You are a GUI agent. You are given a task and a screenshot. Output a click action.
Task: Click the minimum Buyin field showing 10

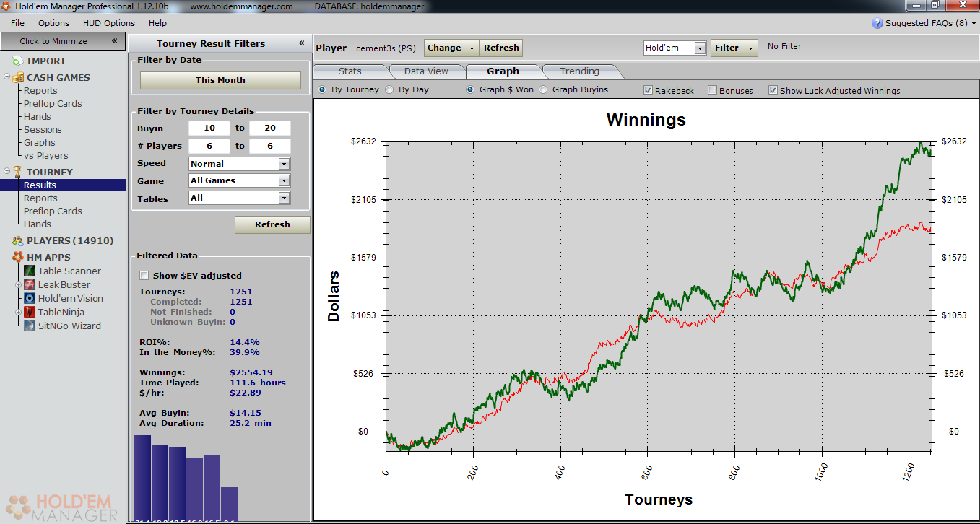[209, 128]
